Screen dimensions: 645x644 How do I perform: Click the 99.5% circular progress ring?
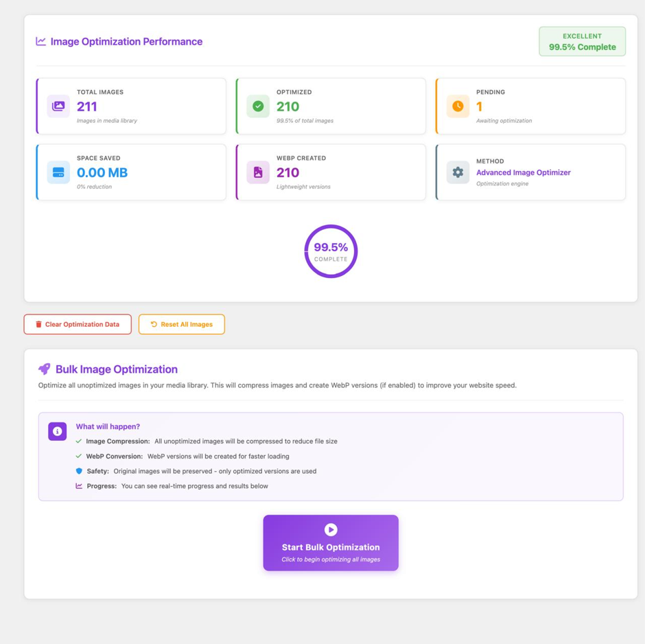tap(331, 251)
